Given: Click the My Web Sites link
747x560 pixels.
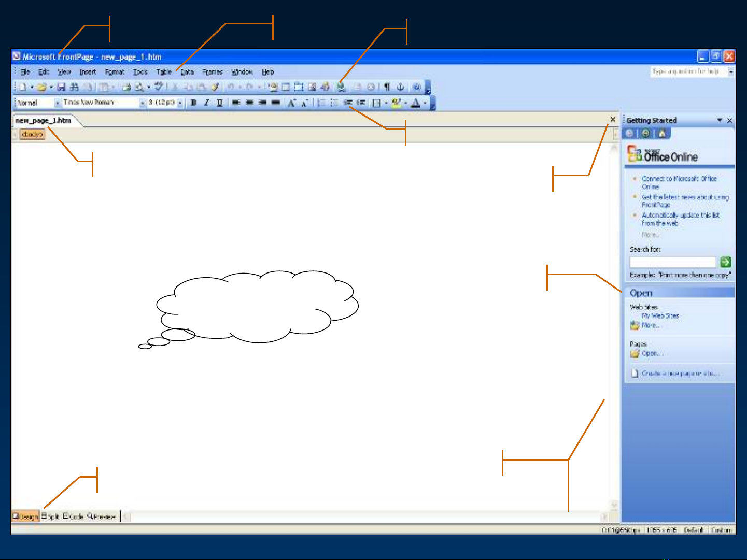Looking at the screenshot, I should [660, 315].
